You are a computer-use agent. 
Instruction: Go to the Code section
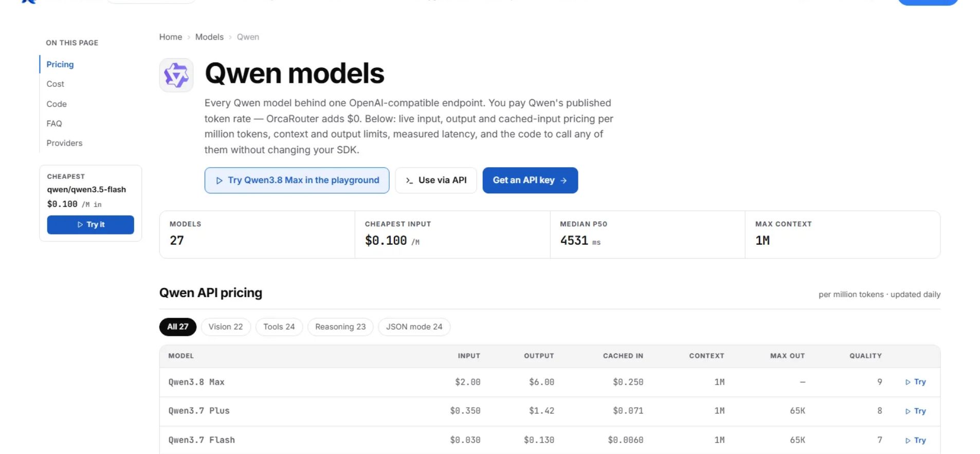point(57,104)
